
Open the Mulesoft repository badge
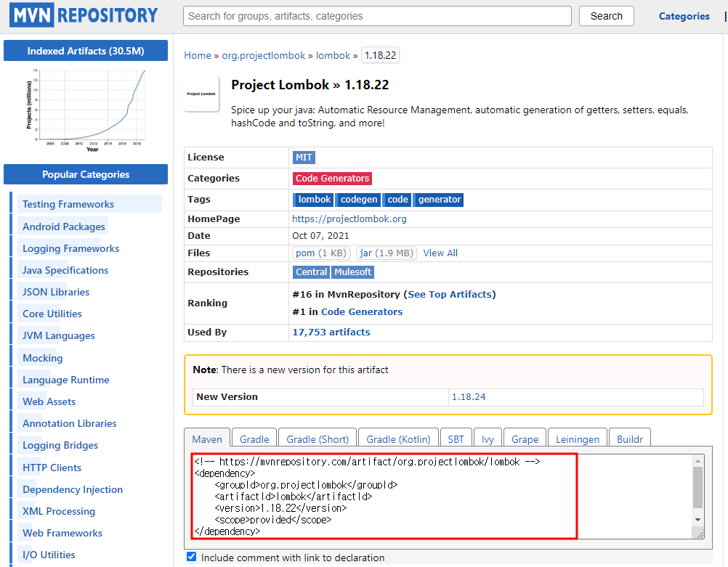pyautogui.click(x=353, y=272)
